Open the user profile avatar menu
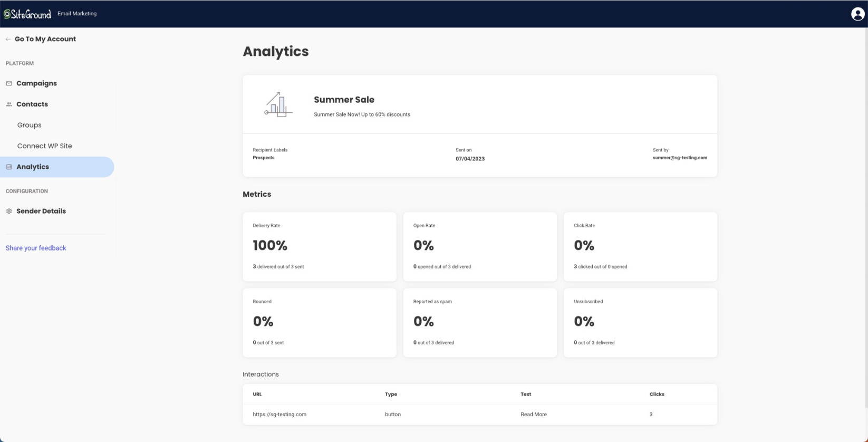This screenshot has height=442, width=868. tap(857, 14)
